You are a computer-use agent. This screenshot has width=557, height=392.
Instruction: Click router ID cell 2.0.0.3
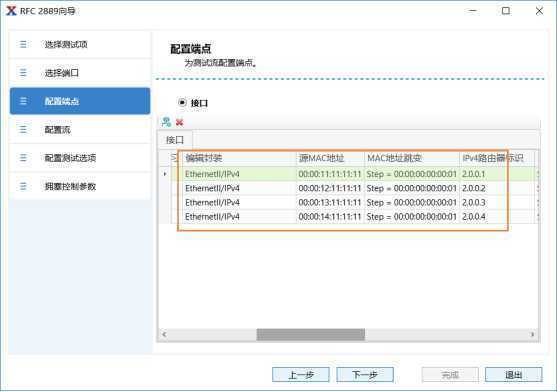tap(497, 202)
